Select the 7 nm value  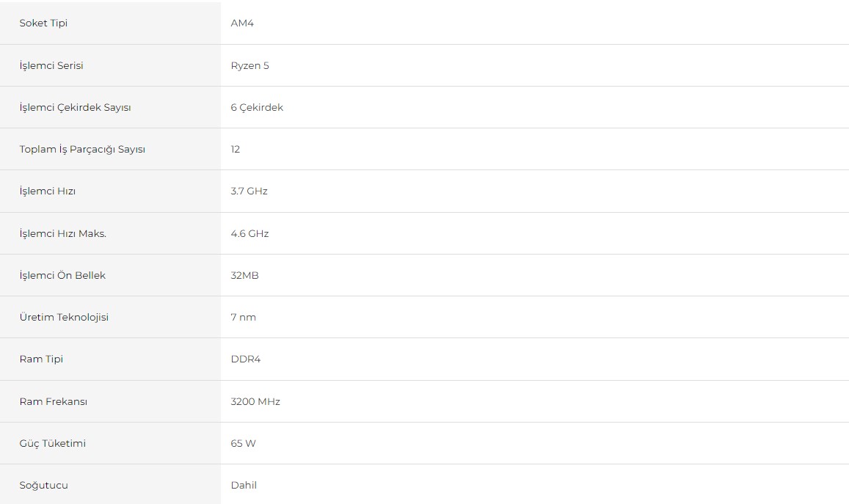(243, 317)
